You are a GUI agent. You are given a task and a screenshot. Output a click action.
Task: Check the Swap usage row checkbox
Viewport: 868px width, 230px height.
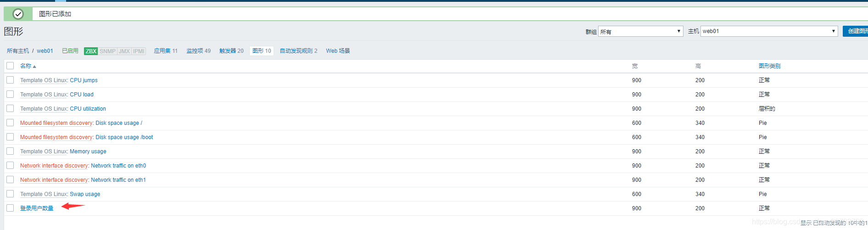pos(10,194)
